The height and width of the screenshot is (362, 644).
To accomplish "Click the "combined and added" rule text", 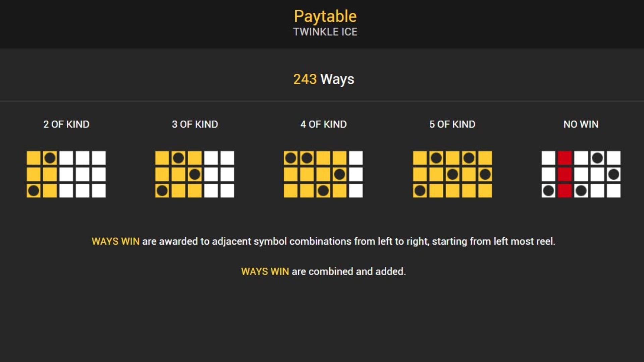I will tap(323, 271).
